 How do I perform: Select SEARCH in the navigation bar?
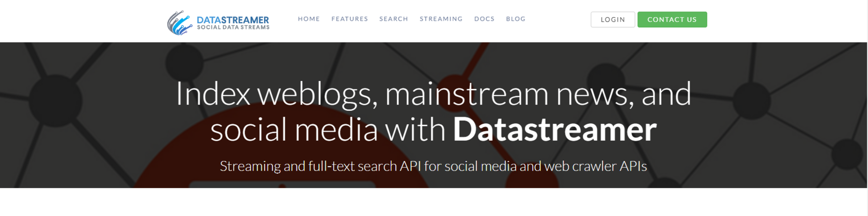tap(393, 19)
